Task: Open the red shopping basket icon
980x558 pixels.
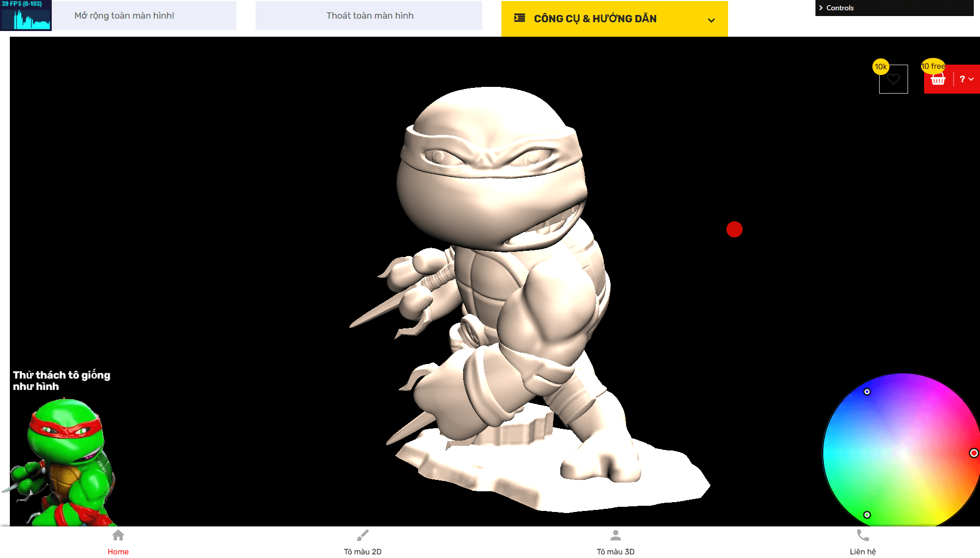Action: [938, 80]
